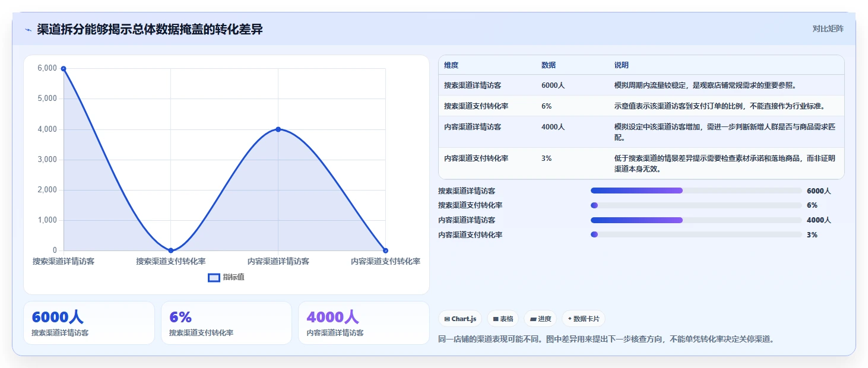Click the 数据 table column header
This screenshot has width=868, height=368.
coord(549,65)
